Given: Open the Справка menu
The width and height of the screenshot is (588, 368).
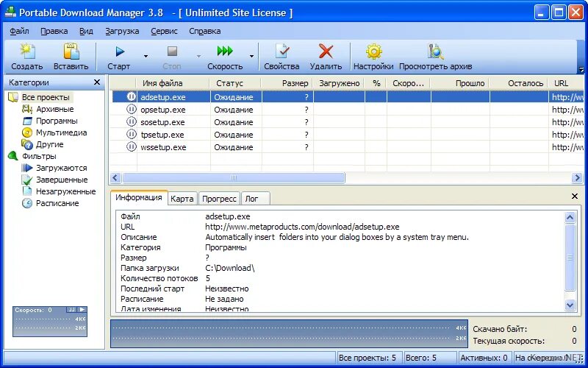Looking at the screenshot, I should (x=205, y=31).
